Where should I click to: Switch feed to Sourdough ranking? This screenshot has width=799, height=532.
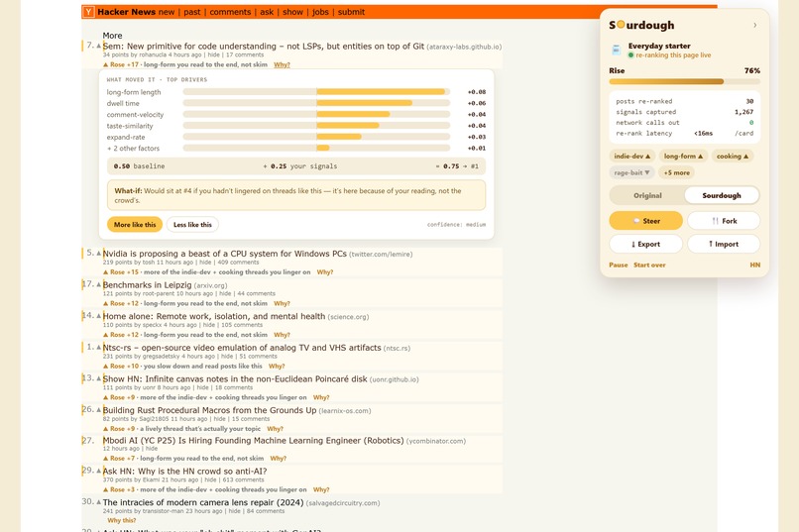[x=722, y=195]
